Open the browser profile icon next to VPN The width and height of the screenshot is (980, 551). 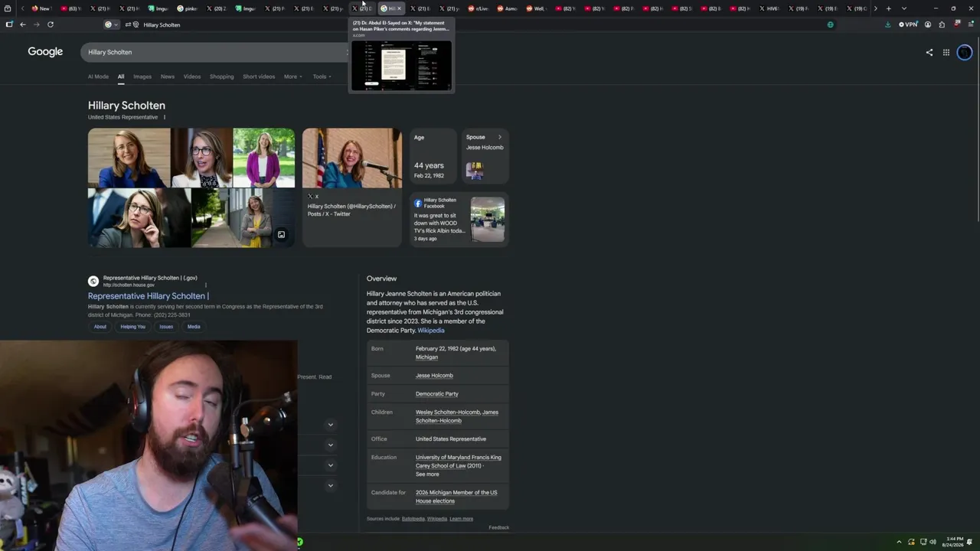[x=928, y=24]
